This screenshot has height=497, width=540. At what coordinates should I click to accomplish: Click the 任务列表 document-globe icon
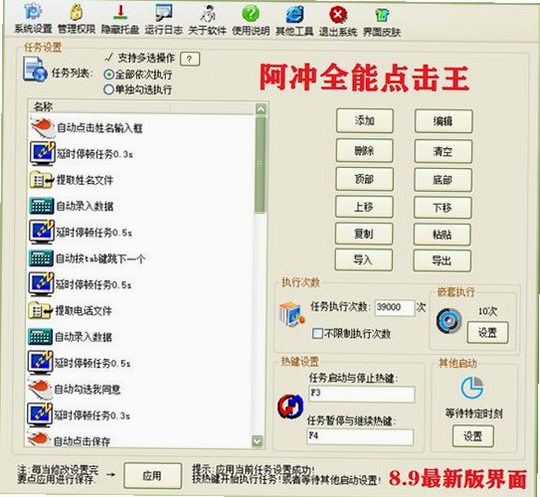point(34,70)
